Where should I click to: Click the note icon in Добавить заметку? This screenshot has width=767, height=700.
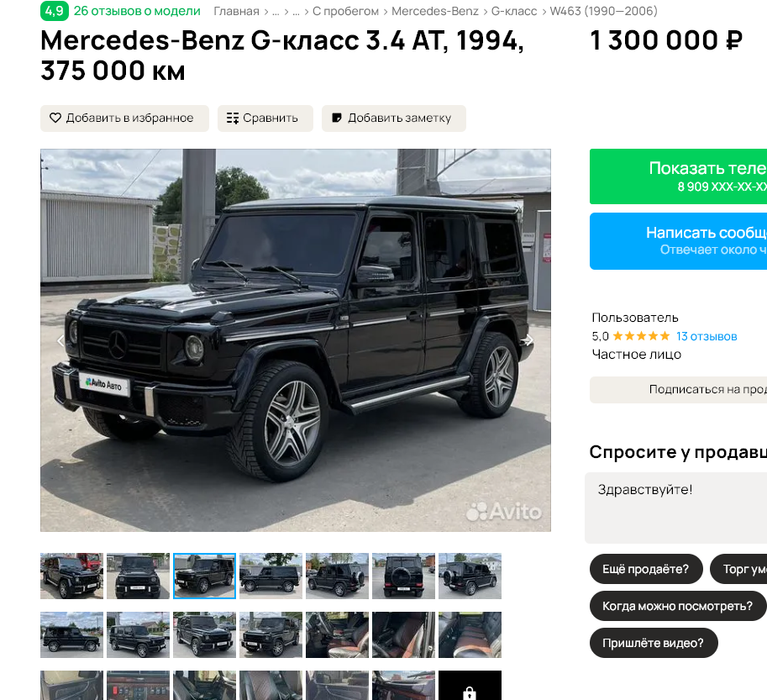337,118
